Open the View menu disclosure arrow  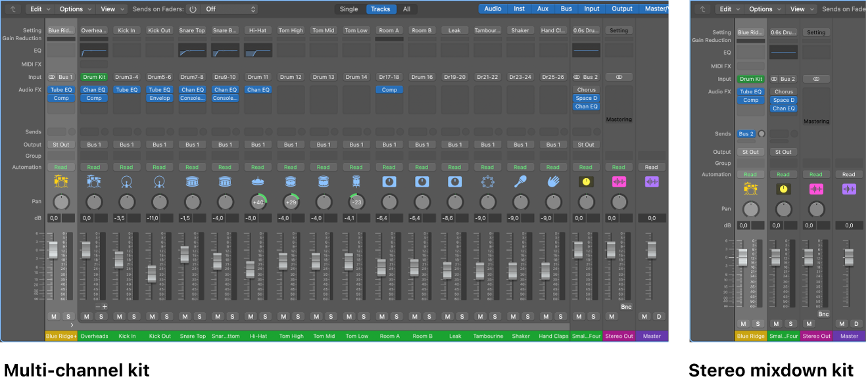(121, 9)
